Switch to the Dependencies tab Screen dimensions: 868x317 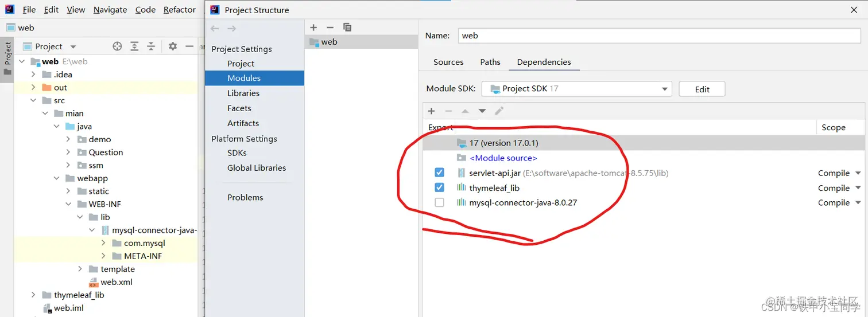(x=544, y=62)
